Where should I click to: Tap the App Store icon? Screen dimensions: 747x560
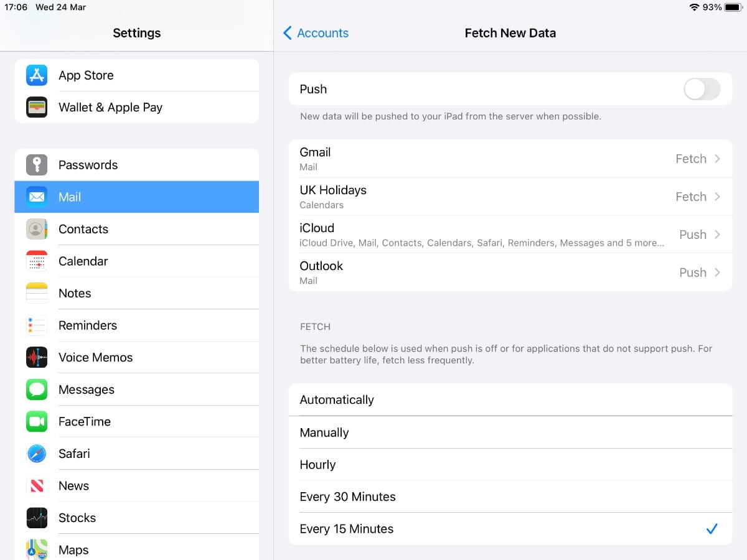tap(37, 75)
